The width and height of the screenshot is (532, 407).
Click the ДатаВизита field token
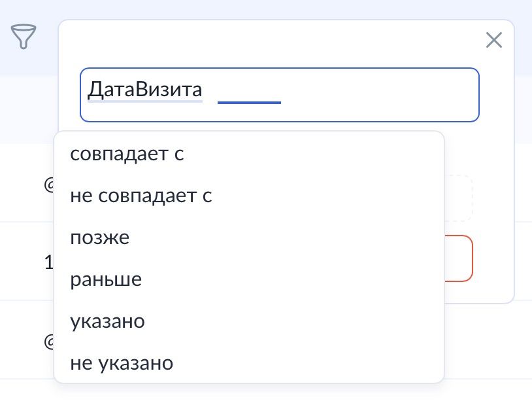(145, 90)
